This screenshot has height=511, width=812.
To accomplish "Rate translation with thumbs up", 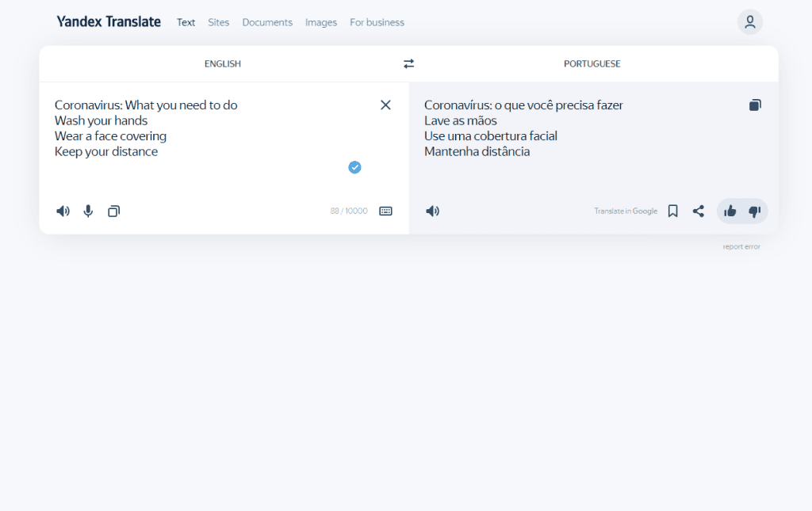I will 730,211.
